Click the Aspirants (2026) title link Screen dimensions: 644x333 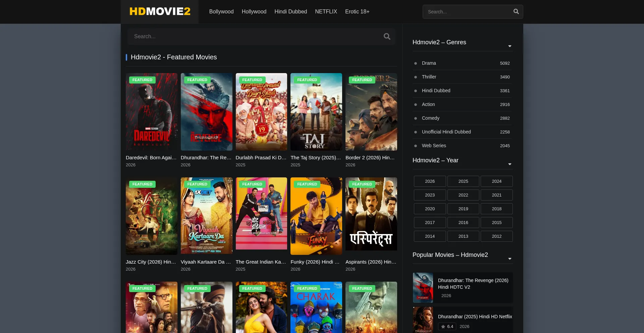[371, 262]
